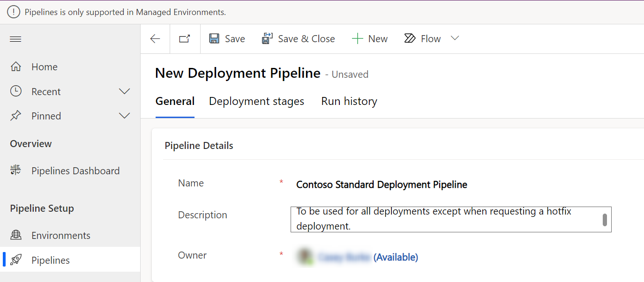Expand the Recent section
The width and height of the screenshot is (644, 282).
tap(124, 91)
